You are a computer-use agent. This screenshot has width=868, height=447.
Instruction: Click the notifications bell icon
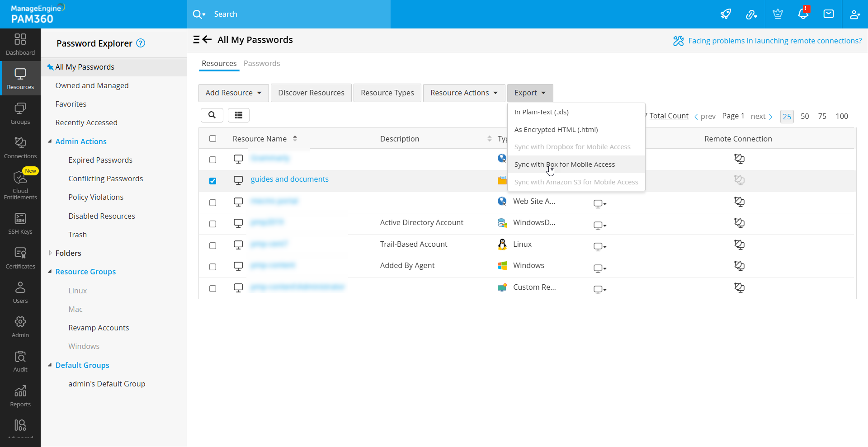(x=803, y=14)
